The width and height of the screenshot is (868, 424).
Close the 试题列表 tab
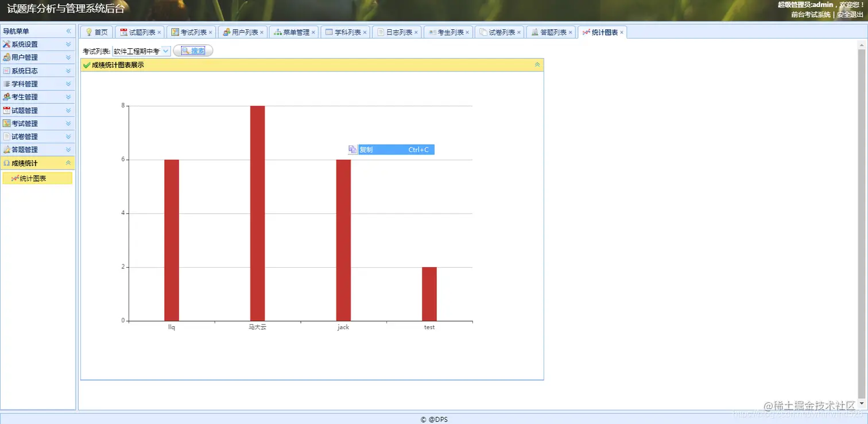[x=159, y=33]
